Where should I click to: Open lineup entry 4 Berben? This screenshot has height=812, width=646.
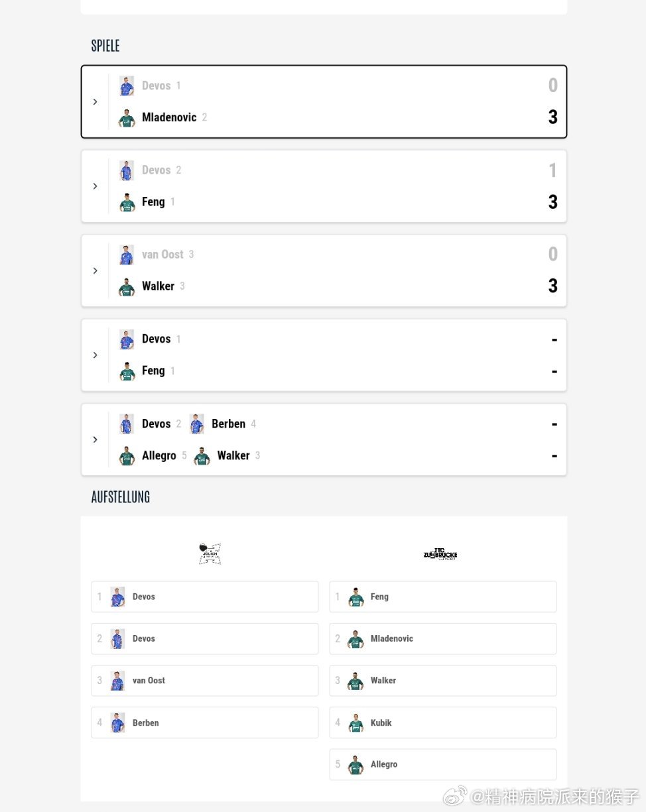(205, 723)
